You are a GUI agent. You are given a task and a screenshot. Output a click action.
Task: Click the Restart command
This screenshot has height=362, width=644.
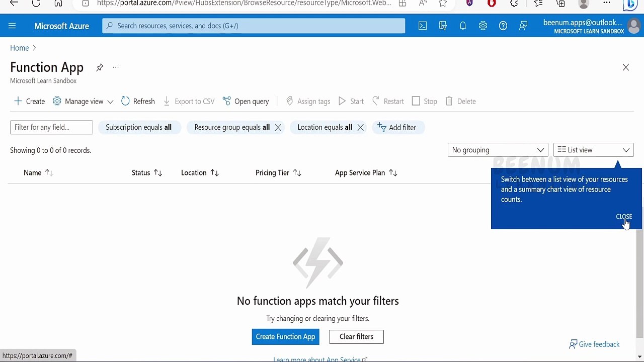388,101
